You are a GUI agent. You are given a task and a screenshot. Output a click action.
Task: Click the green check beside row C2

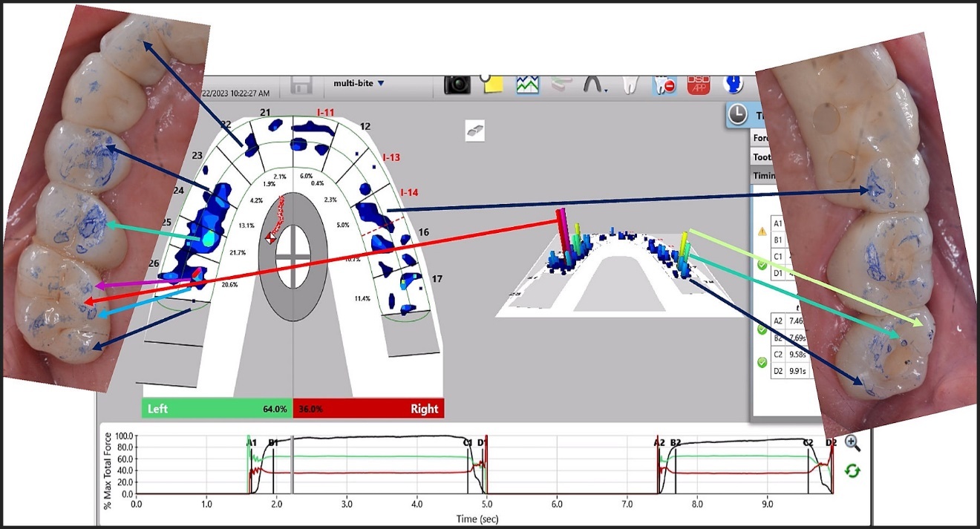coord(762,360)
